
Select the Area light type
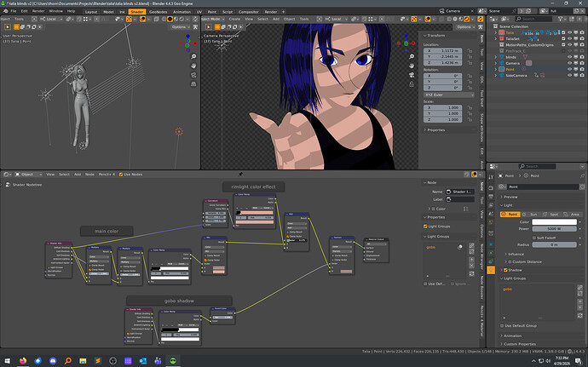pos(572,214)
